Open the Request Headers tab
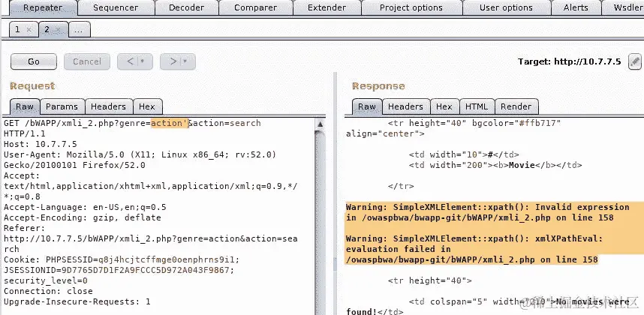Image resolution: width=644 pixels, height=315 pixels. pos(108,106)
